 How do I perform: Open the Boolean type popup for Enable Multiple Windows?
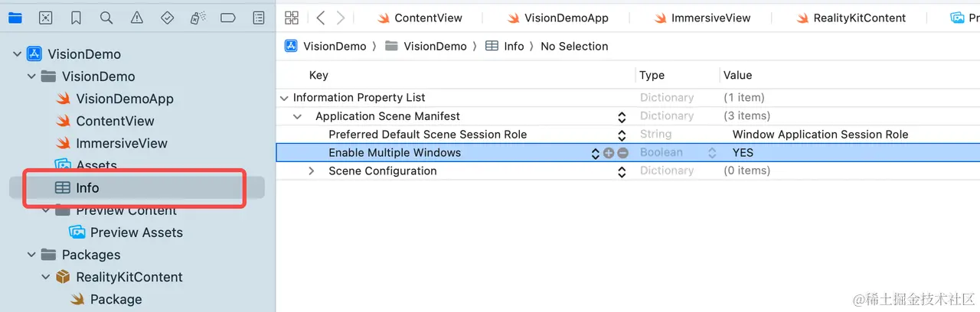tap(711, 153)
